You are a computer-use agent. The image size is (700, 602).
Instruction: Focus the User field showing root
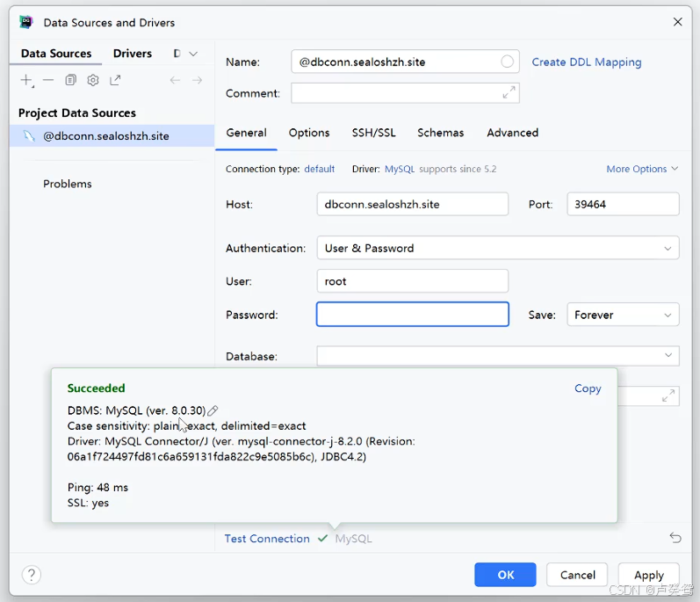click(413, 281)
